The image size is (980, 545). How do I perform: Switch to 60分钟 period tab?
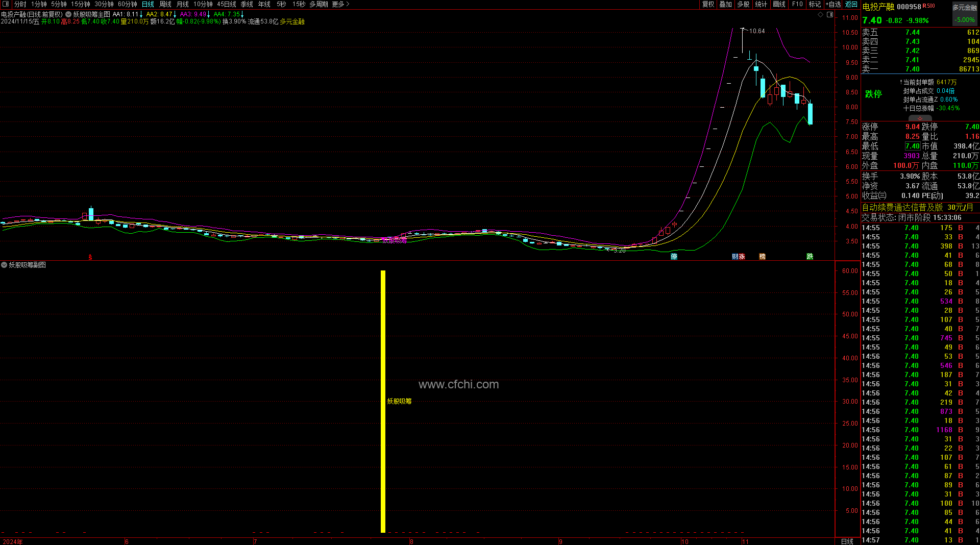(128, 4)
